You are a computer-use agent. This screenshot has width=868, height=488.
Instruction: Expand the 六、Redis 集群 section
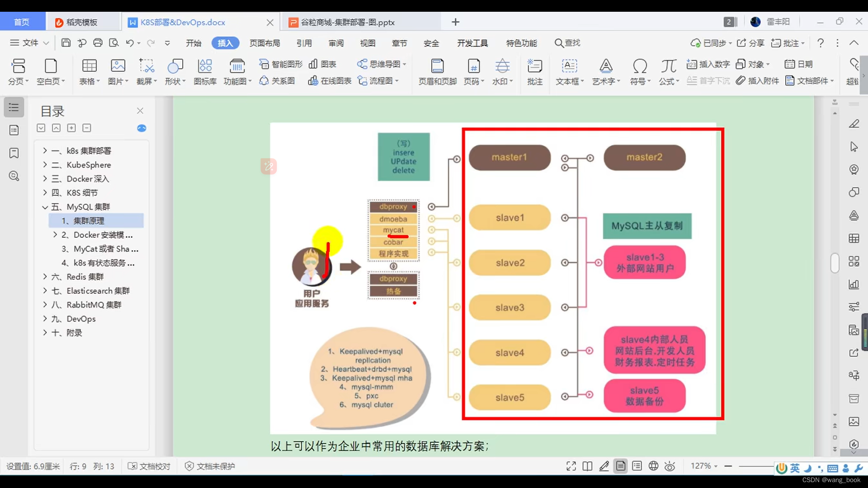coord(45,277)
